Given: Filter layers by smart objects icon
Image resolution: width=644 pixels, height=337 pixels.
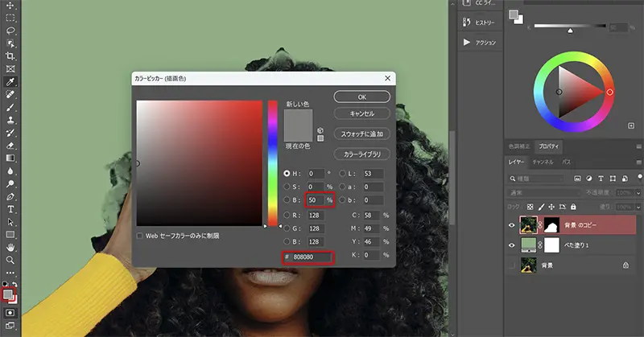Looking at the screenshot, I should click(625, 179).
